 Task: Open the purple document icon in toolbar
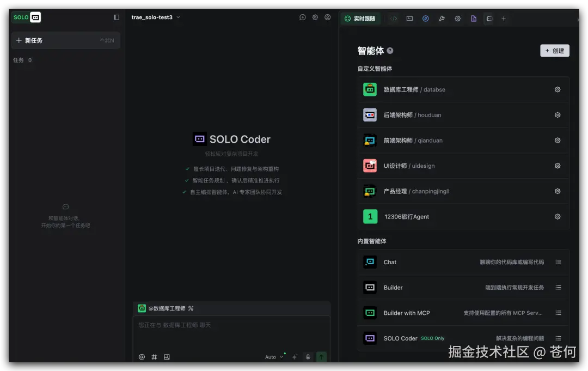[x=474, y=18]
